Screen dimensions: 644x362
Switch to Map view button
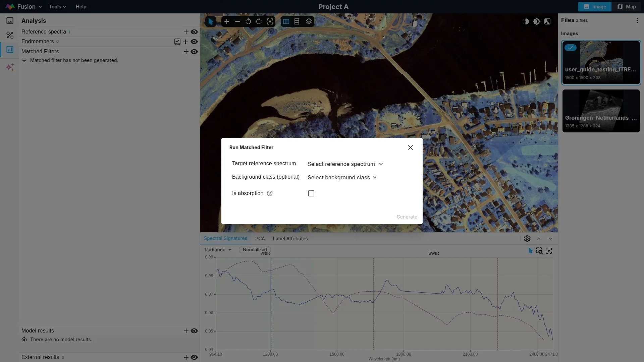click(x=627, y=7)
